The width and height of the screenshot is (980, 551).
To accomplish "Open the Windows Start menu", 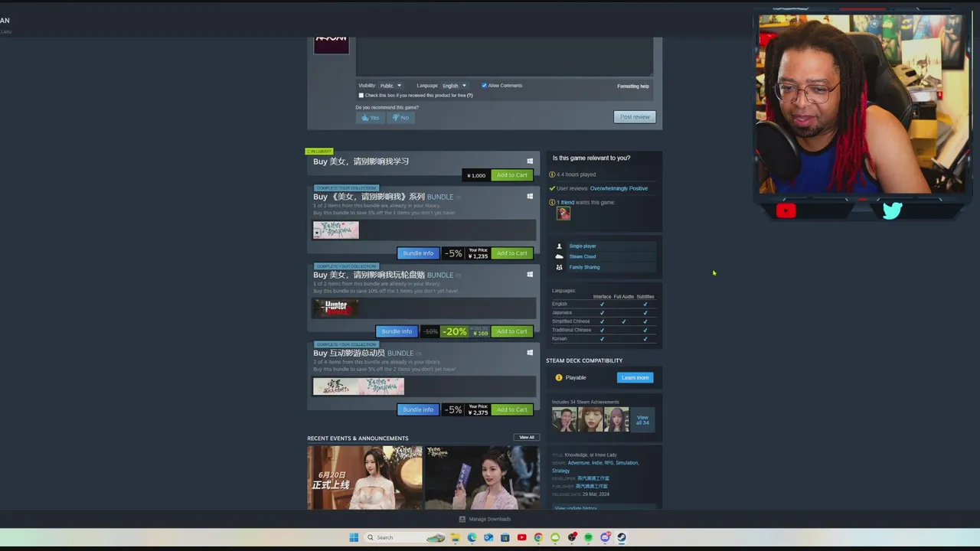I will click(354, 537).
